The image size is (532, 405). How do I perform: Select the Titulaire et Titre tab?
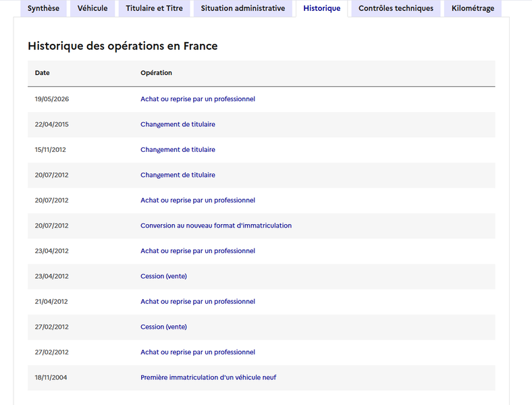154,8
